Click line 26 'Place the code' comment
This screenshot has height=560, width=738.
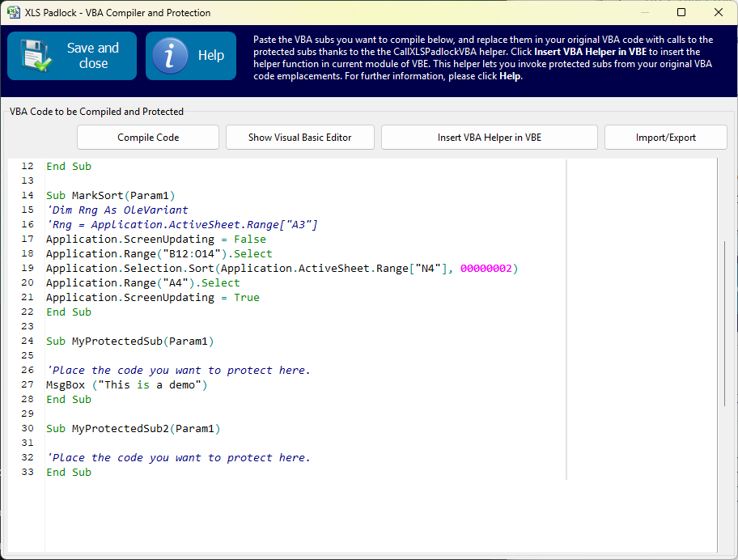[x=178, y=371]
